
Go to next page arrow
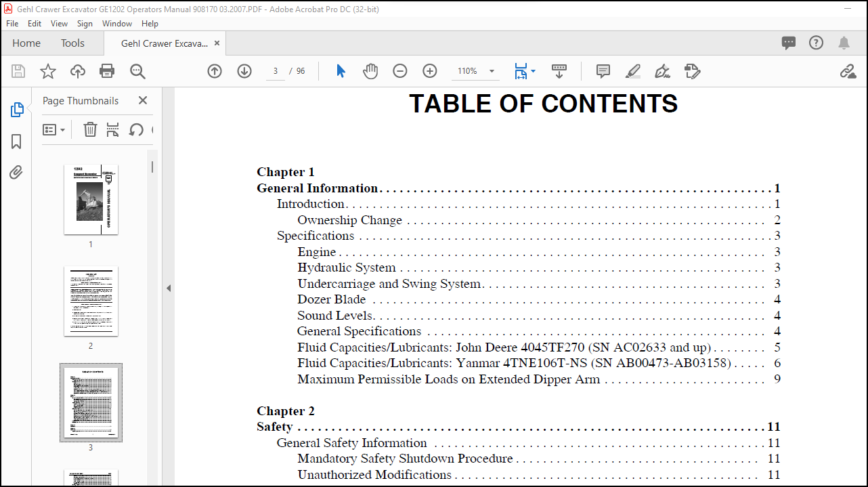(x=244, y=71)
